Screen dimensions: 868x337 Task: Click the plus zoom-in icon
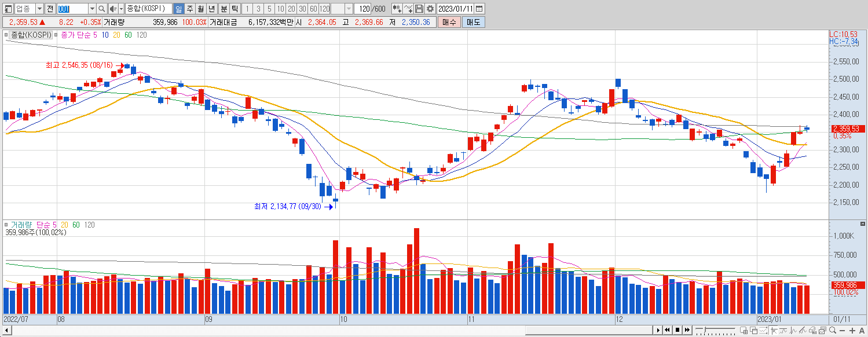tap(852, 331)
